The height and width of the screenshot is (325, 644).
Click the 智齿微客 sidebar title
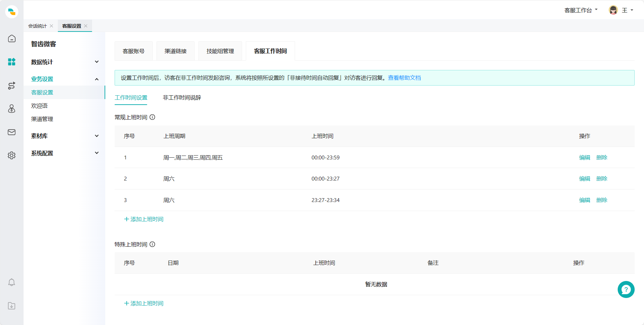[x=44, y=44]
